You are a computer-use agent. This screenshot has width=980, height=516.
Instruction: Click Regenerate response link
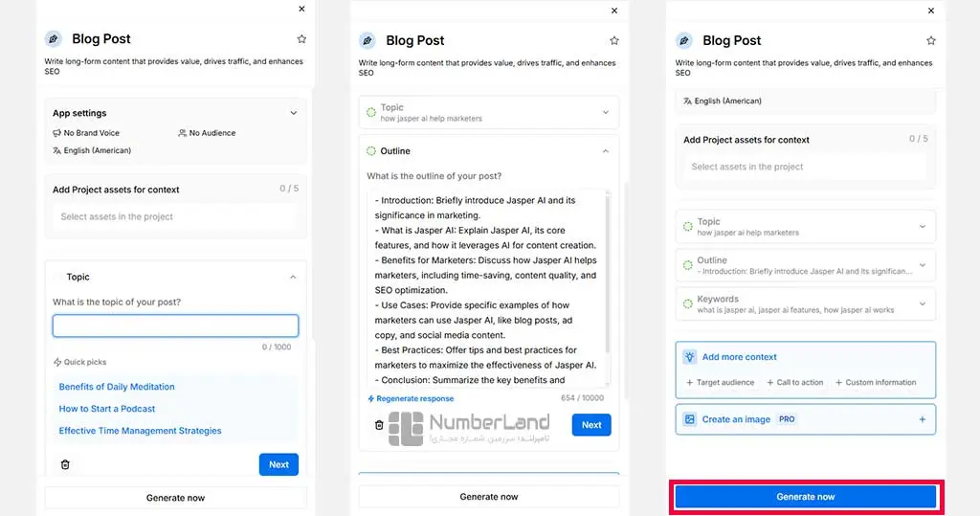415,398
